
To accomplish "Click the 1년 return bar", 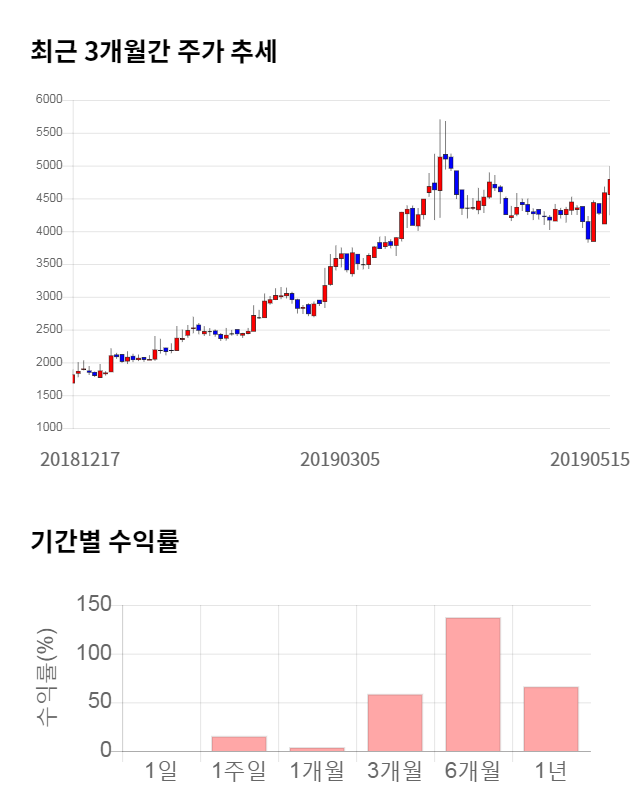I will [550, 718].
